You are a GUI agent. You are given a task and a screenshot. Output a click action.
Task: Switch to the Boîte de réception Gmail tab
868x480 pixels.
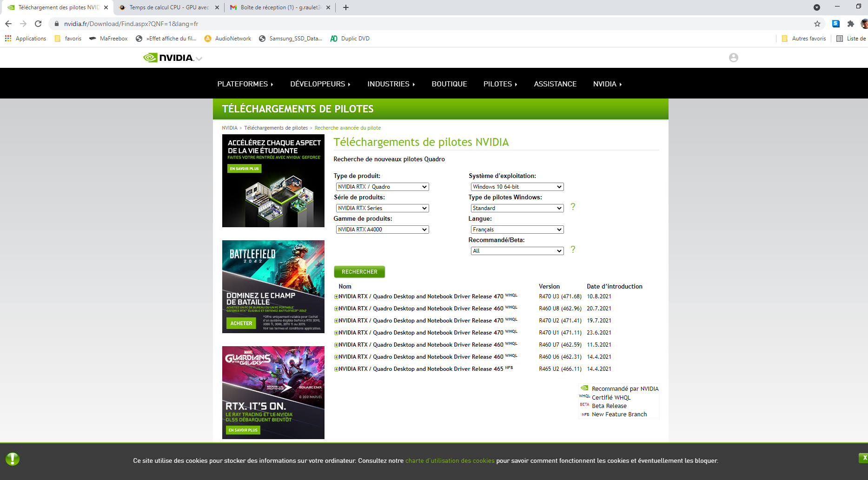pos(279,7)
